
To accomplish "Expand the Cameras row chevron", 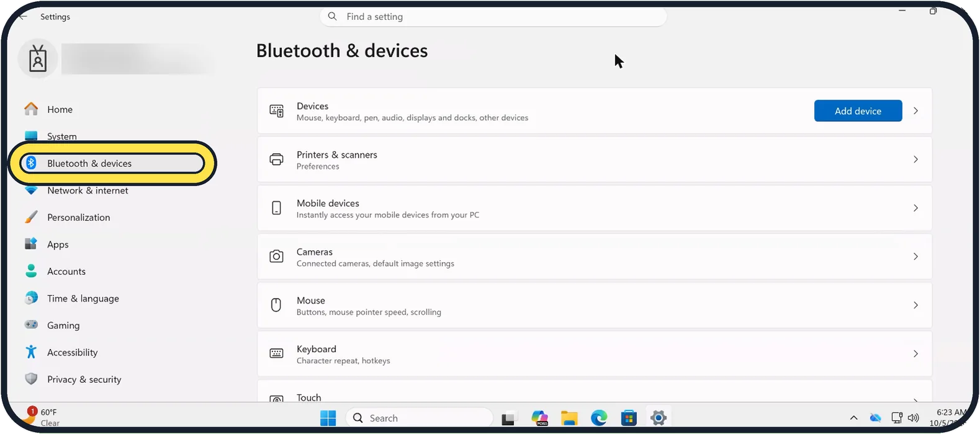I will (916, 257).
